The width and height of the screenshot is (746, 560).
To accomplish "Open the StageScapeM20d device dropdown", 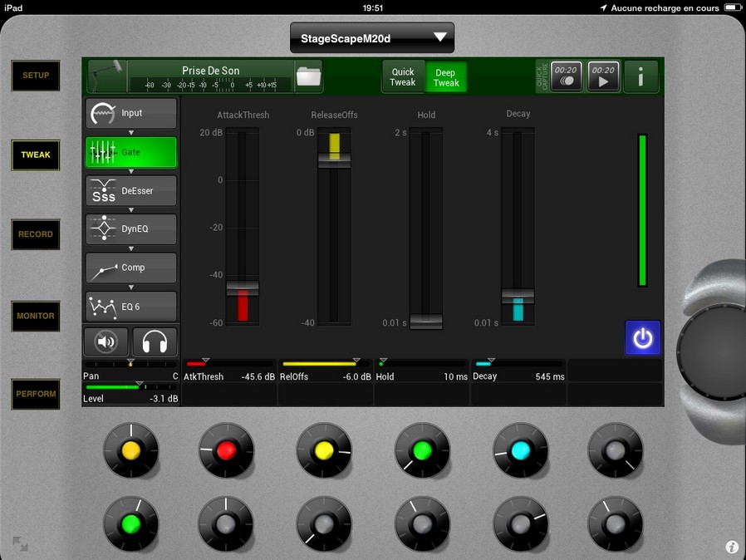I will point(372,38).
